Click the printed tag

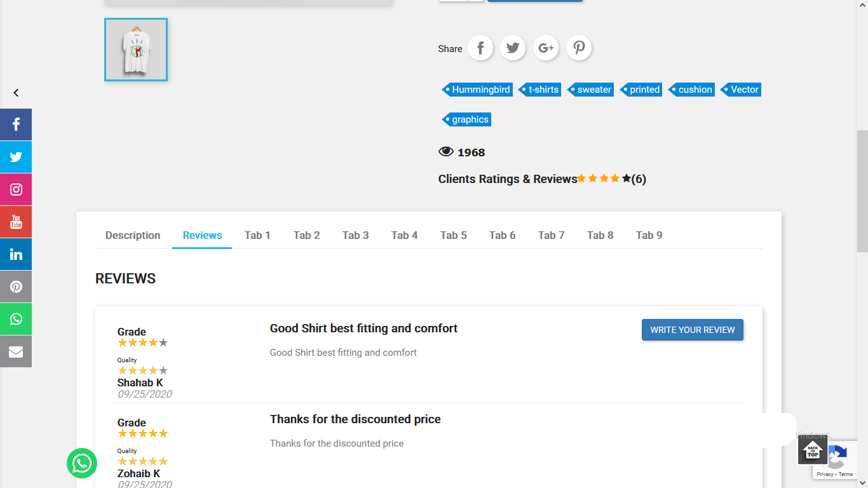[641, 90]
